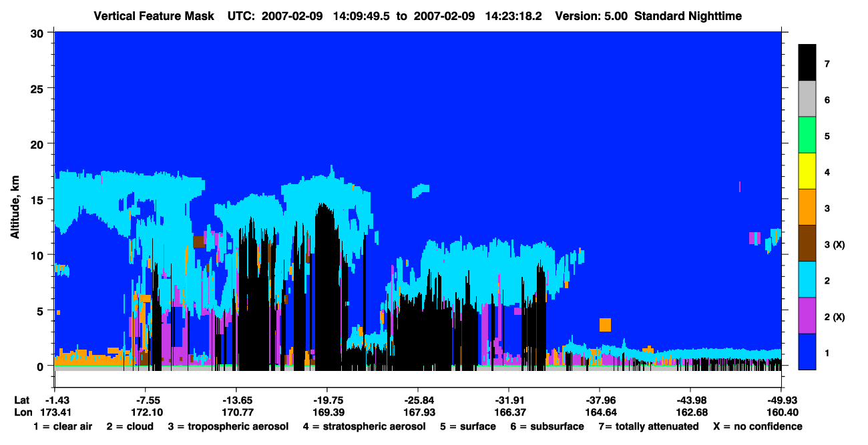Click the 'Version: 5.00' text
868x445 pixels.
tap(590, 15)
